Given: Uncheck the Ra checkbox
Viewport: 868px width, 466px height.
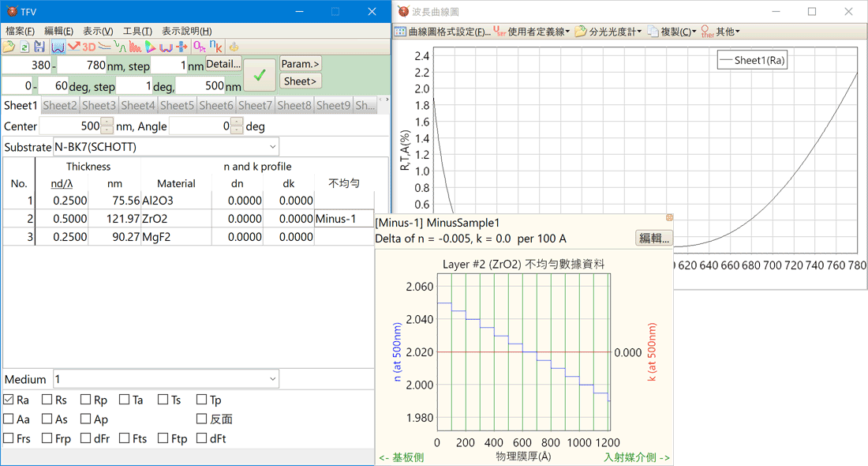Looking at the screenshot, I should [9, 400].
